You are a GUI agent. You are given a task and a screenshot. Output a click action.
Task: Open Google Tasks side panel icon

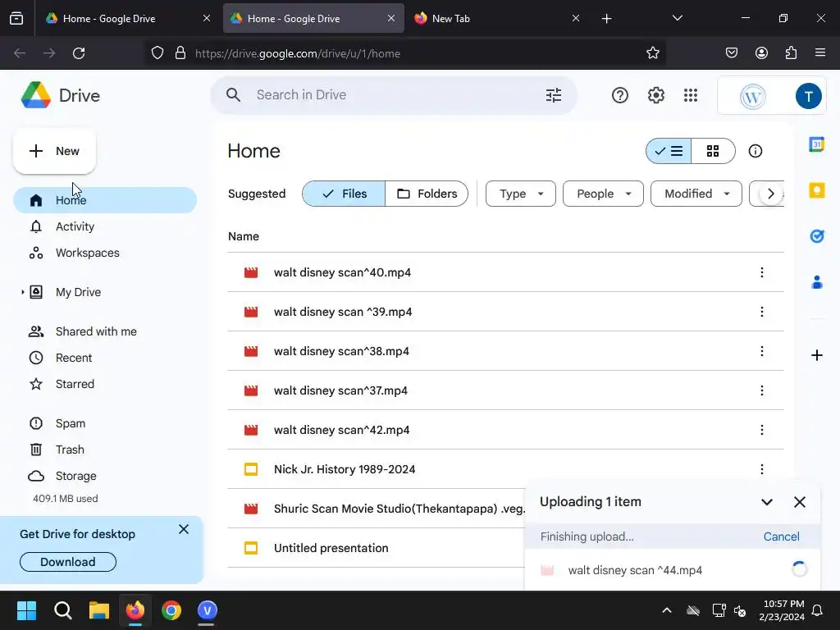tap(816, 235)
